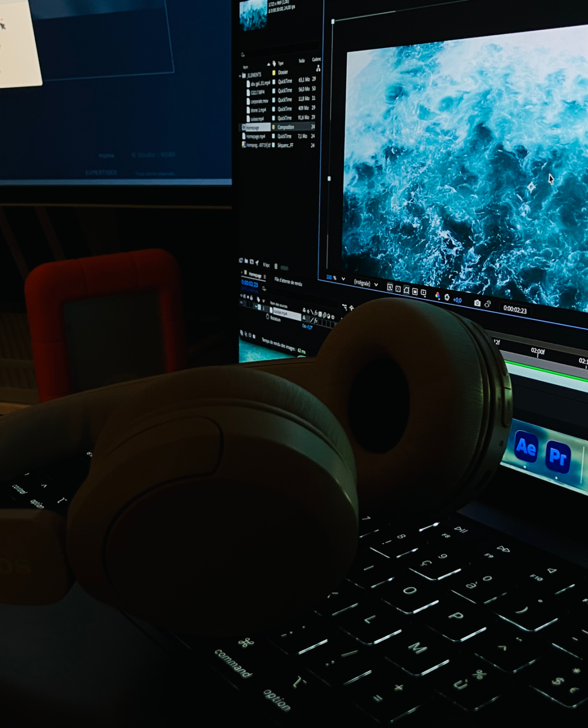The image size is (588, 728).
Task: Delete selected item with the trash icon
Action: (276, 266)
